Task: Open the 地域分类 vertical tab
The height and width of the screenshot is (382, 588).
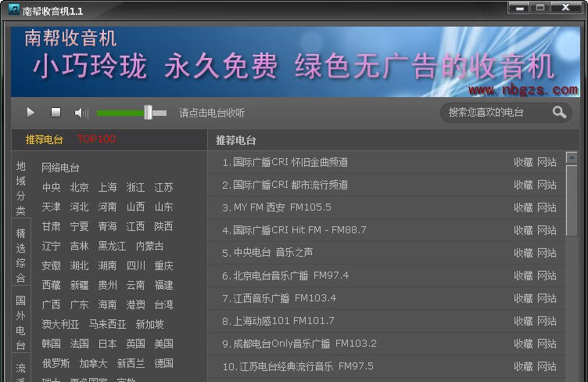Action: click(20, 189)
